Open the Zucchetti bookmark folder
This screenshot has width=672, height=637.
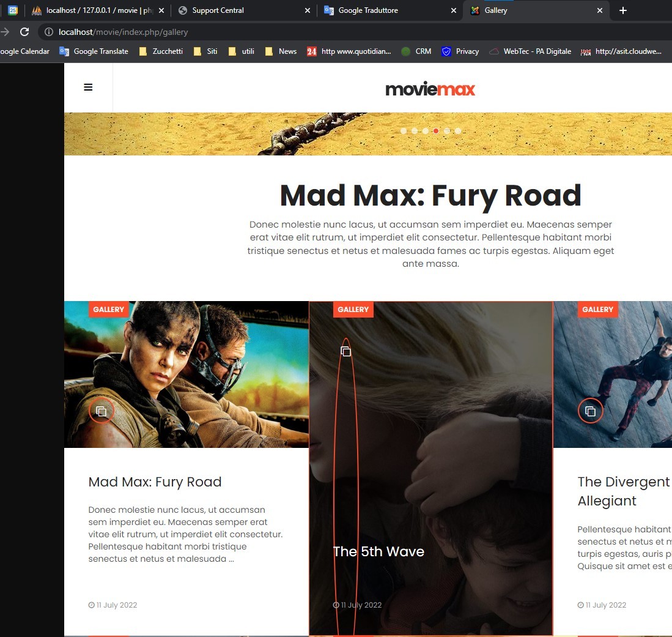pyautogui.click(x=161, y=51)
